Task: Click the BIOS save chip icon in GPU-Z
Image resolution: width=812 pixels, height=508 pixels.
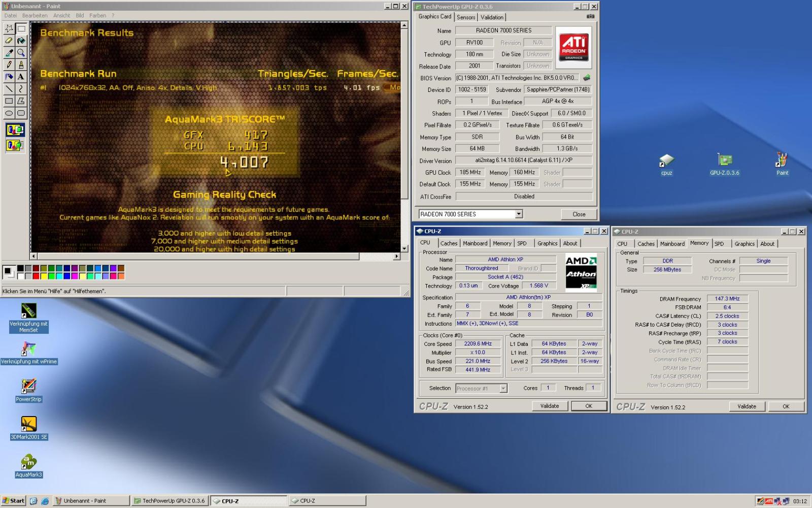Action: 587,78
